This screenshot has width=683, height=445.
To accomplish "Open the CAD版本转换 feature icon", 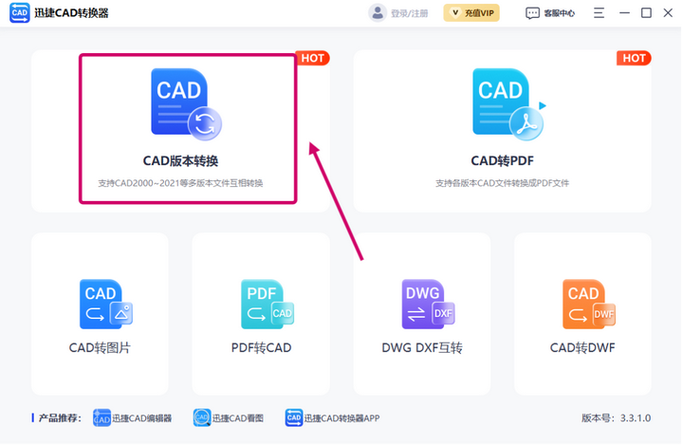I will [x=186, y=105].
